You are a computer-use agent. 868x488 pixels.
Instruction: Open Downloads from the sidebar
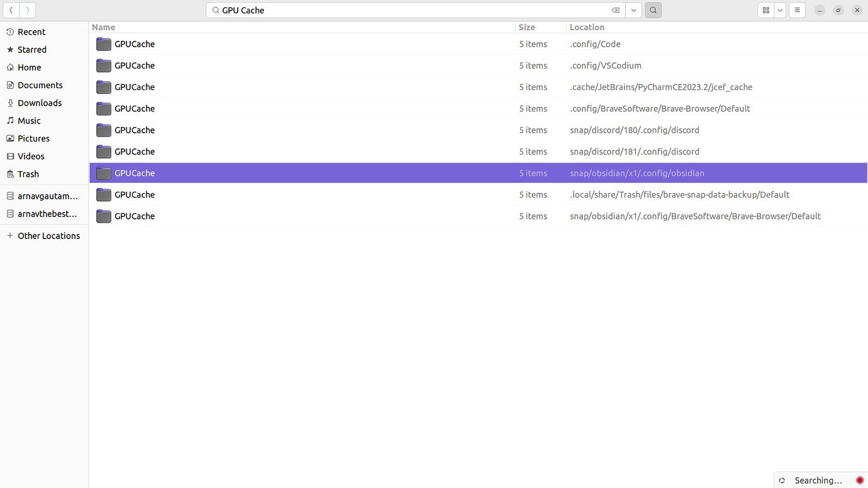(39, 103)
